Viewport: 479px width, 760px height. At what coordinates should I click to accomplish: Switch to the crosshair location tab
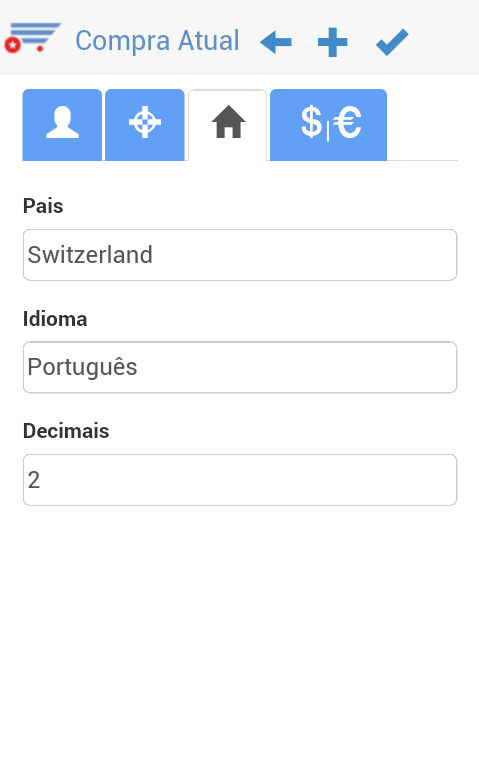click(144, 125)
